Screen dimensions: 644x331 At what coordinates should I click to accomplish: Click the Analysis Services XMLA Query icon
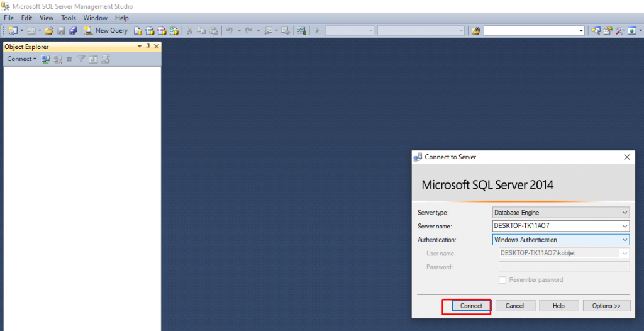click(175, 30)
